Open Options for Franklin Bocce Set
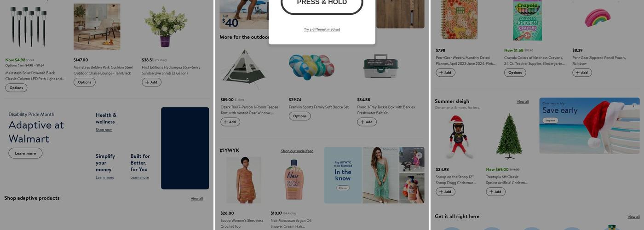The width and height of the screenshot is (644, 230). (300, 116)
